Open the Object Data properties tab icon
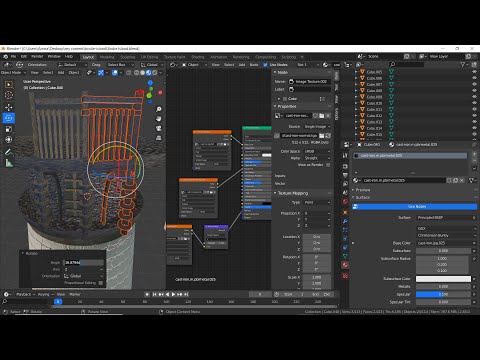 click(x=345, y=256)
